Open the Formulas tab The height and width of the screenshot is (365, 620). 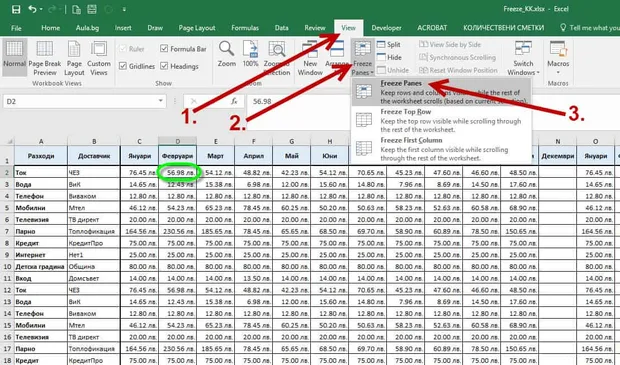pos(245,28)
